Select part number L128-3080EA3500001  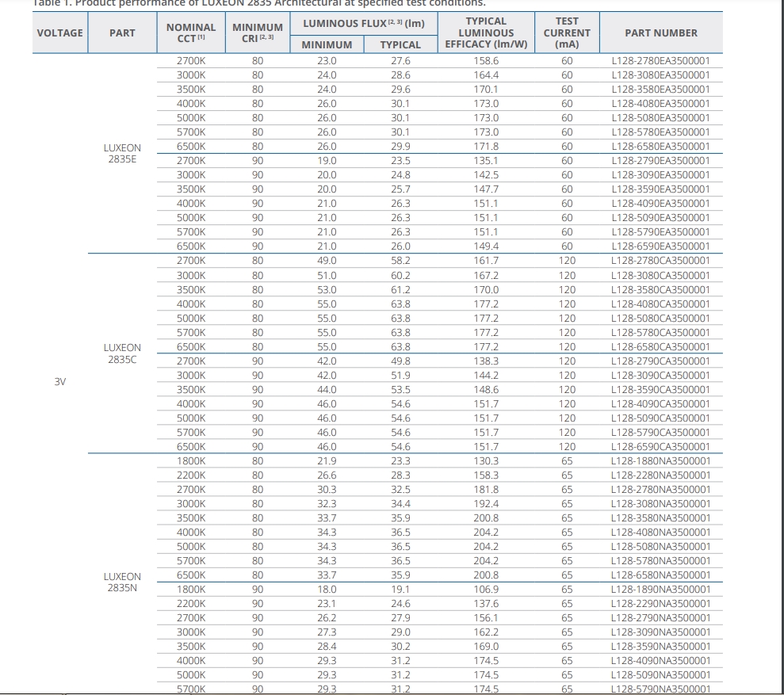(661, 75)
